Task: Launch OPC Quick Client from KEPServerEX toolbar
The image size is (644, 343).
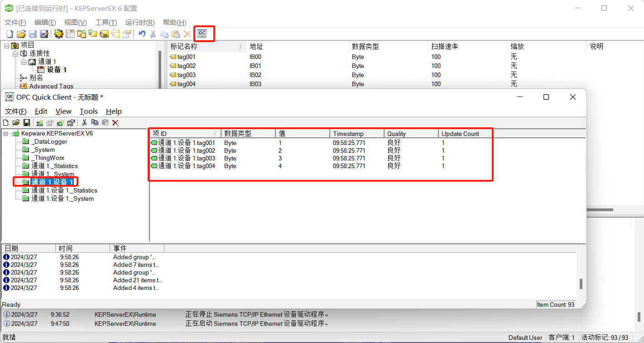Action: [x=202, y=34]
